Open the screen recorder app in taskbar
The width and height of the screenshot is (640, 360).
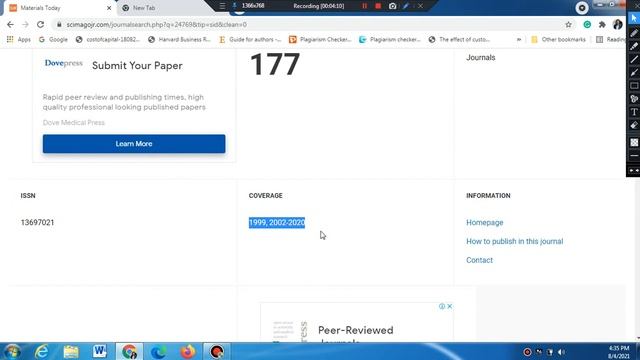217,351
